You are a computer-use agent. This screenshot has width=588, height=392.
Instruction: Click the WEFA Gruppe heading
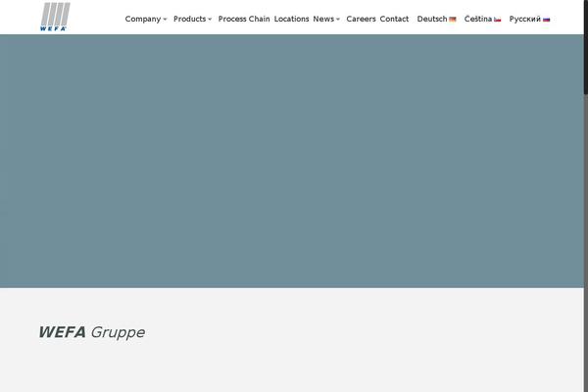(92, 332)
